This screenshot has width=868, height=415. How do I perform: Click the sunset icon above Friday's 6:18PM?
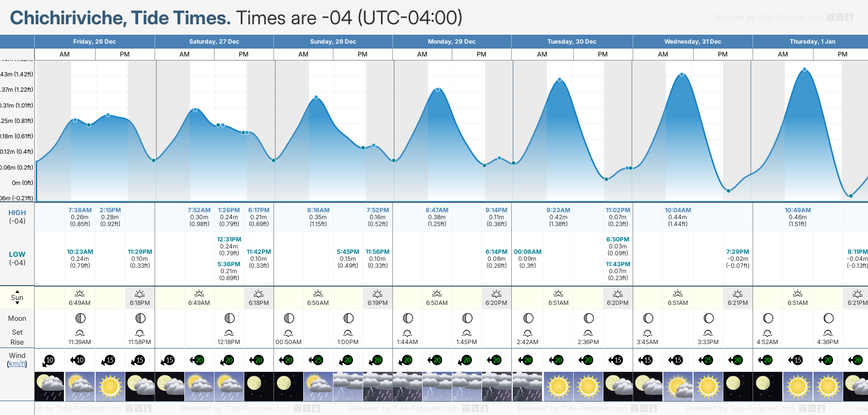click(x=140, y=294)
